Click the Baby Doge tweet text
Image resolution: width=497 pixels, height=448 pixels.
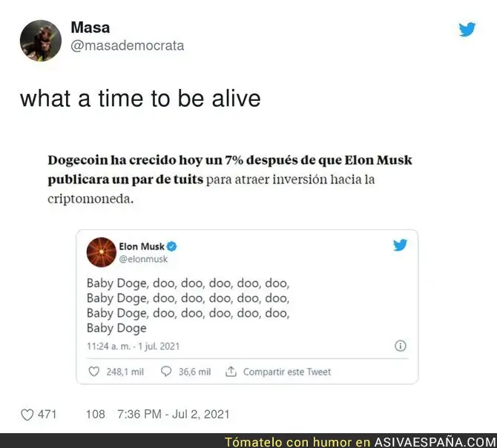tap(188, 306)
